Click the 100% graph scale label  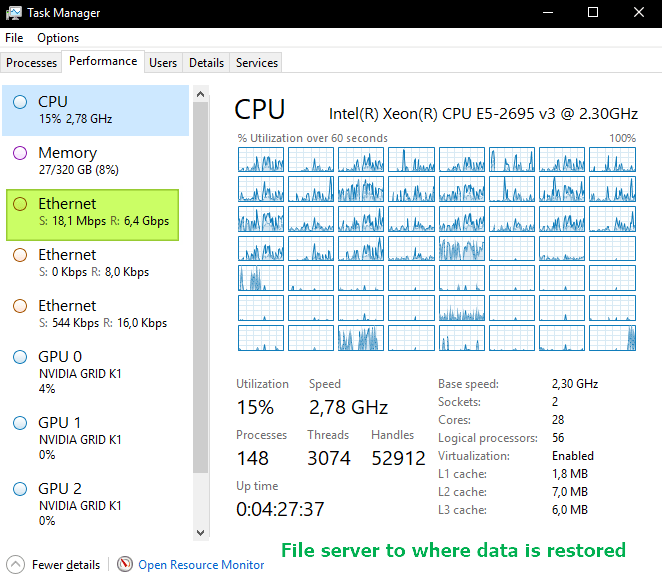click(622, 138)
